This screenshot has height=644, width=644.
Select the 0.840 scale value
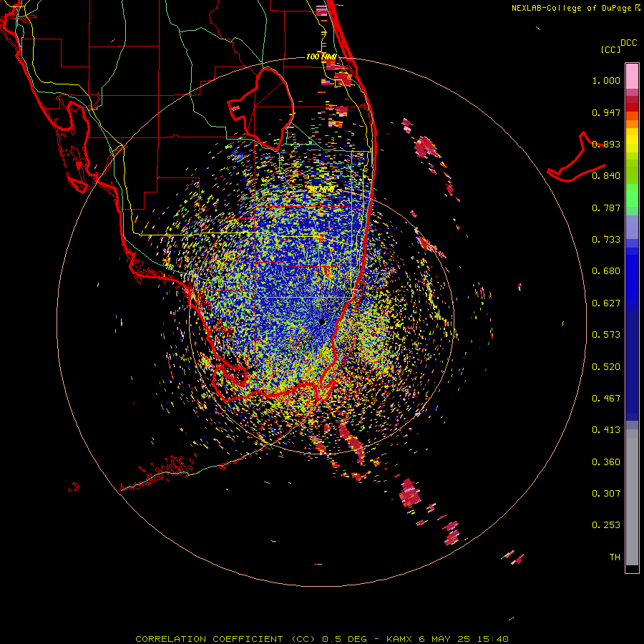606,176
